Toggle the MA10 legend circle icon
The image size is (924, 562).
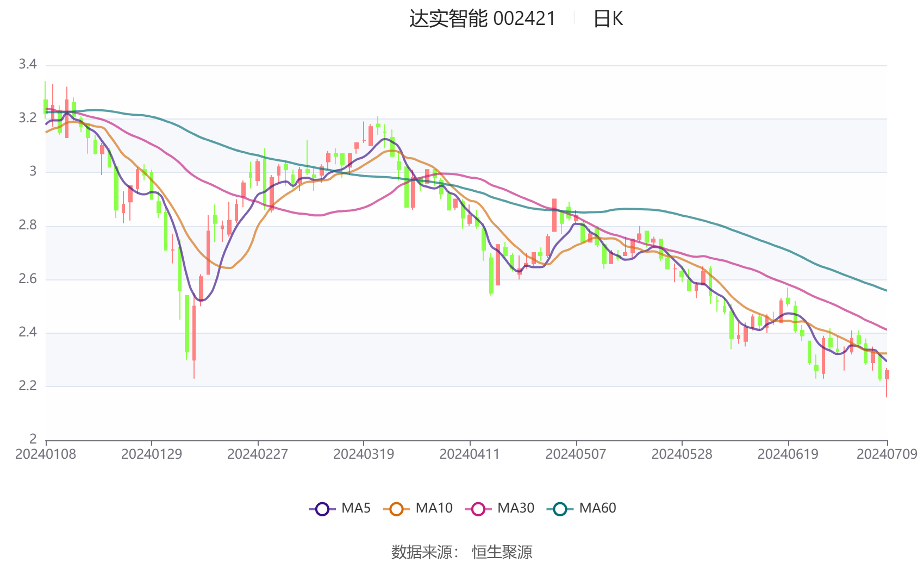(x=396, y=509)
